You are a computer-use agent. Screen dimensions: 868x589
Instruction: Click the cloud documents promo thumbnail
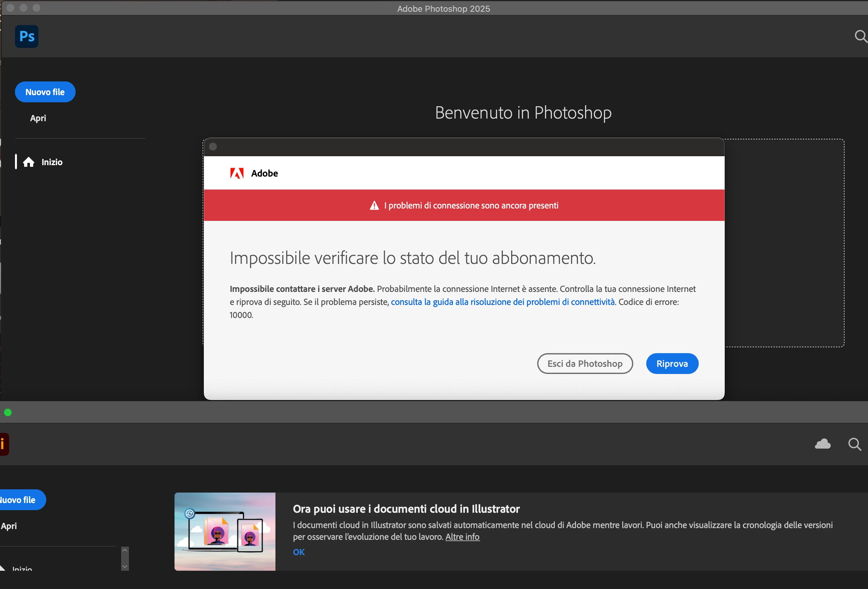coord(225,531)
